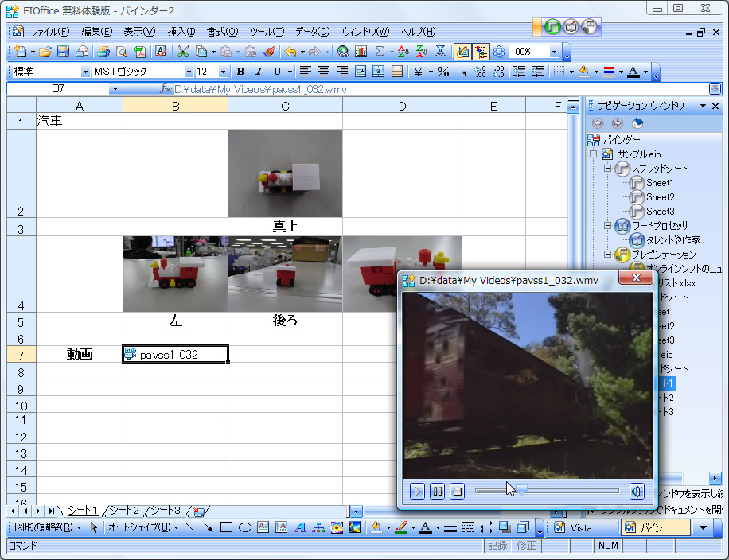Open the データ(D) menu
729x560 pixels.
coord(313,32)
